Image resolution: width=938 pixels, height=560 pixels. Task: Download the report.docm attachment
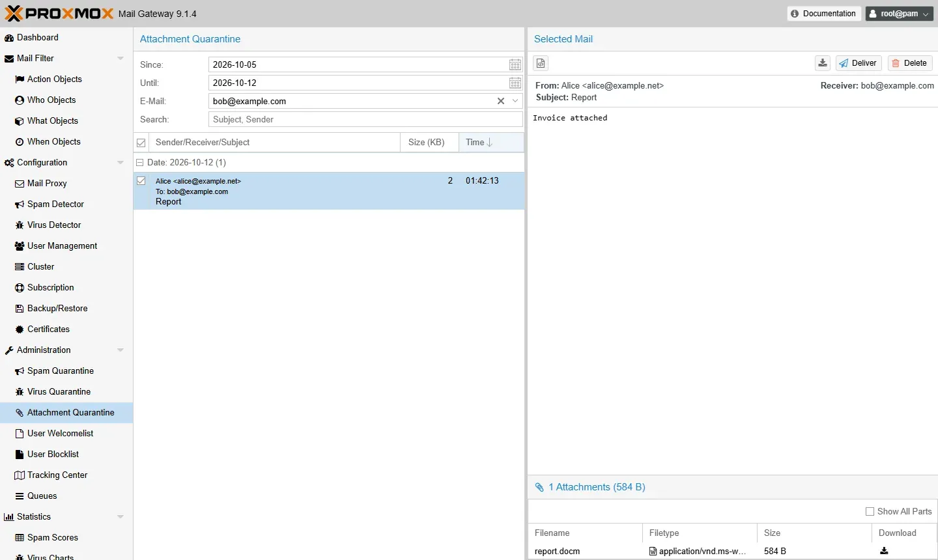tap(884, 551)
